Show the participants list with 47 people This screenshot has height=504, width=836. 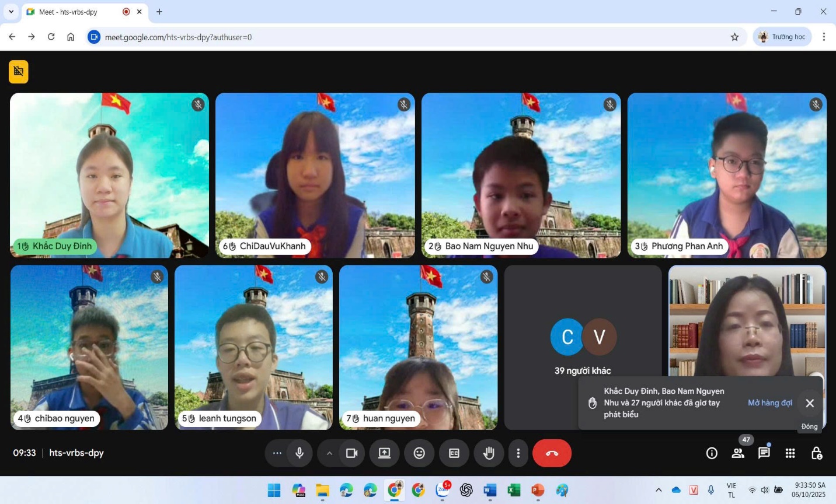tap(738, 453)
